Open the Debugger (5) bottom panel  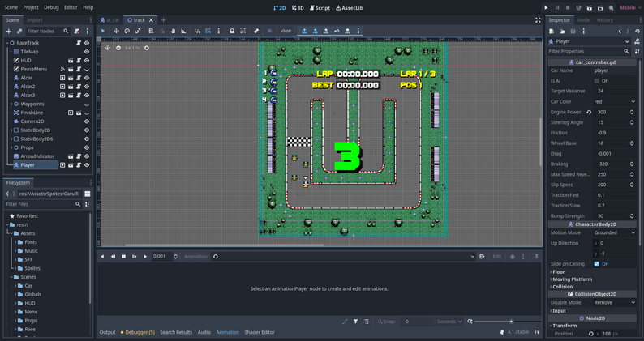(x=138, y=332)
